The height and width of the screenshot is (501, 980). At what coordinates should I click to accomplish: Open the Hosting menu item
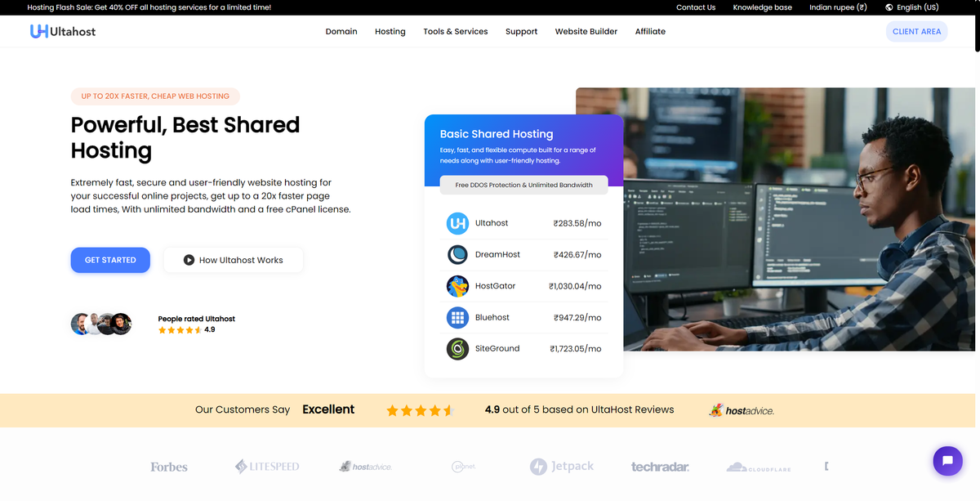[x=390, y=31]
